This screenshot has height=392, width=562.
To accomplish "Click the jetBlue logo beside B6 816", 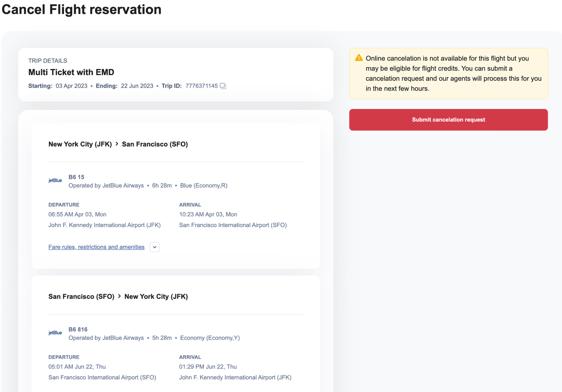I will [55, 333].
